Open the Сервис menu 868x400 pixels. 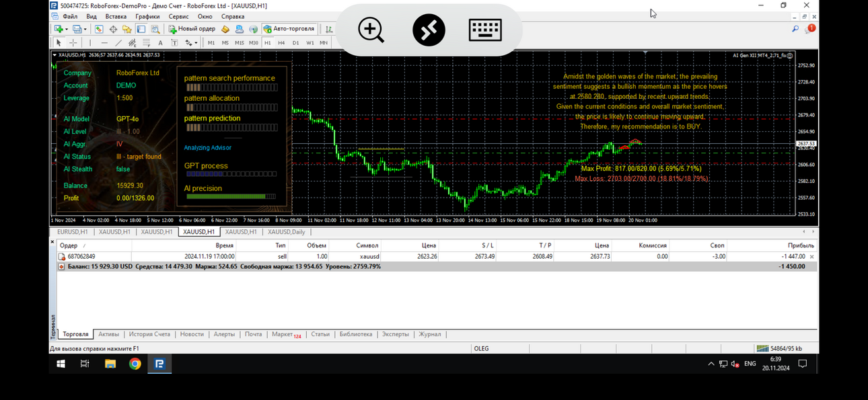178,16
